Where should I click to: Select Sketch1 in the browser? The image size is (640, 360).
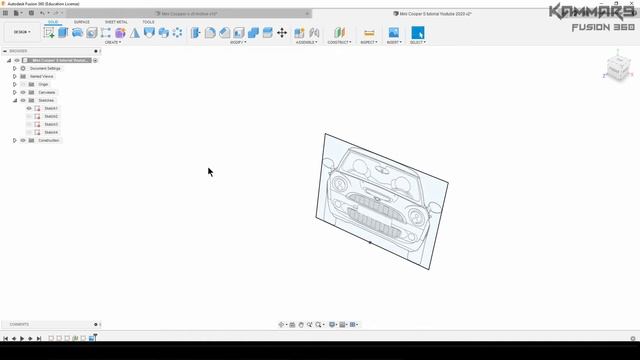pos(51,108)
